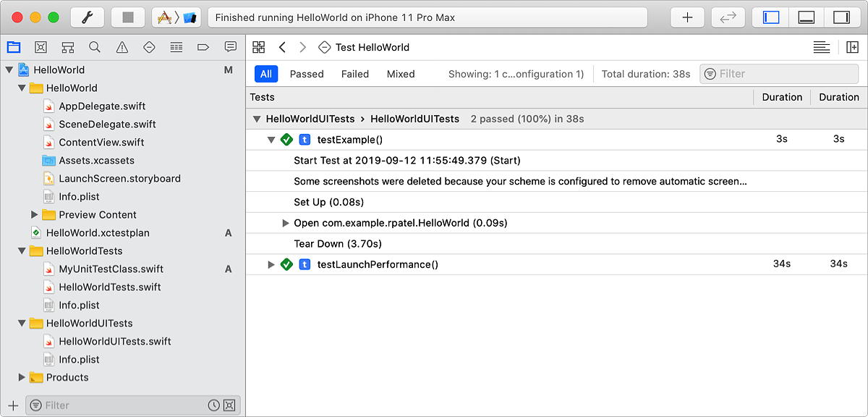This screenshot has width=868, height=417.
Task: Click the activity status bar
Action: 427,17
